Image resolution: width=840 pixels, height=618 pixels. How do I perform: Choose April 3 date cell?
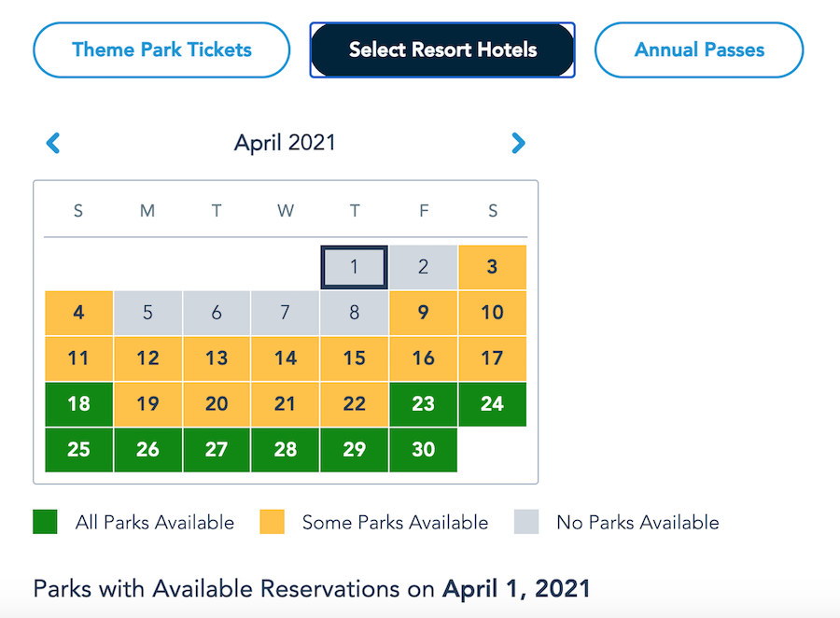[x=492, y=267]
